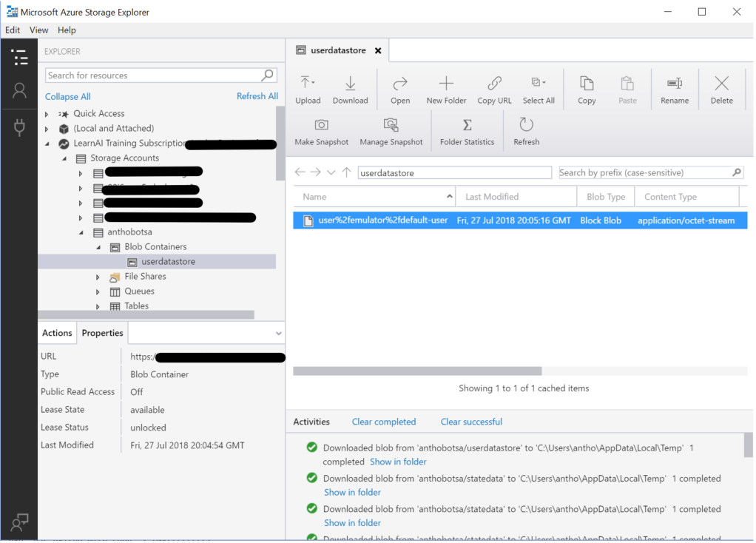Click Manage Snapshot in the toolbar
This screenshot has height=543, width=756.
tap(391, 132)
